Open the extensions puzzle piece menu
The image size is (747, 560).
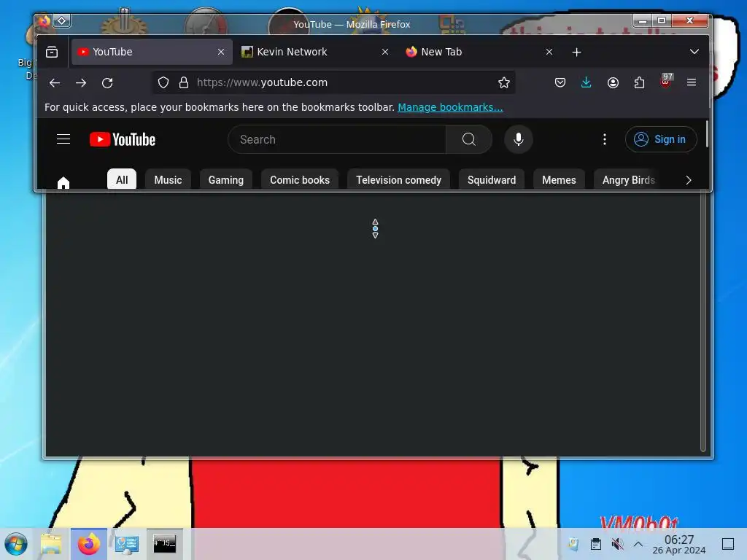pos(639,83)
